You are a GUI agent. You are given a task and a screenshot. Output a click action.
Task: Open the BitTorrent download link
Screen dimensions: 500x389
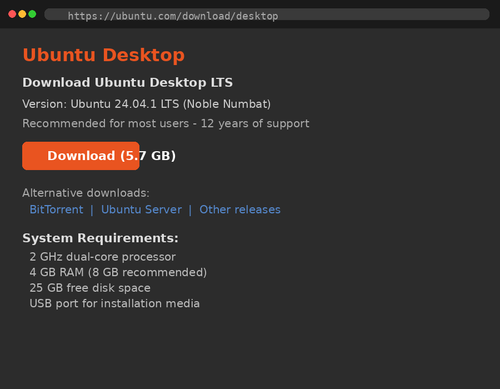tap(56, 209)
